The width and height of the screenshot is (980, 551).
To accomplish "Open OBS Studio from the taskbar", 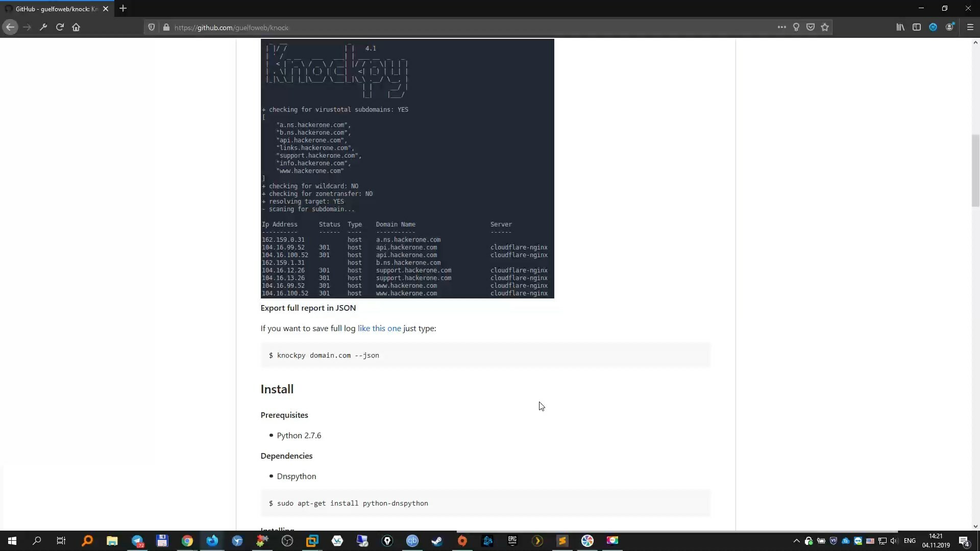I will click(287, 541).
